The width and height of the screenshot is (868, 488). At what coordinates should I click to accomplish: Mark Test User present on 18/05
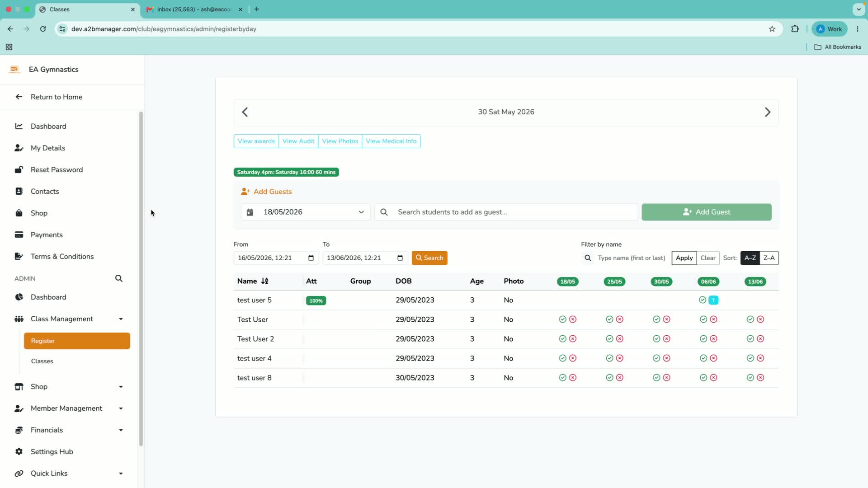click(562, 319)
